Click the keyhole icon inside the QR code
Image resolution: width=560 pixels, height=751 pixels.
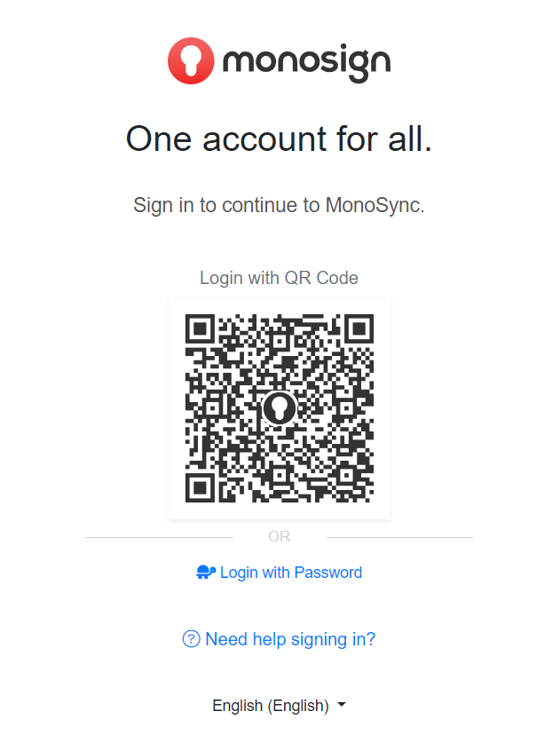click(280, 408)
